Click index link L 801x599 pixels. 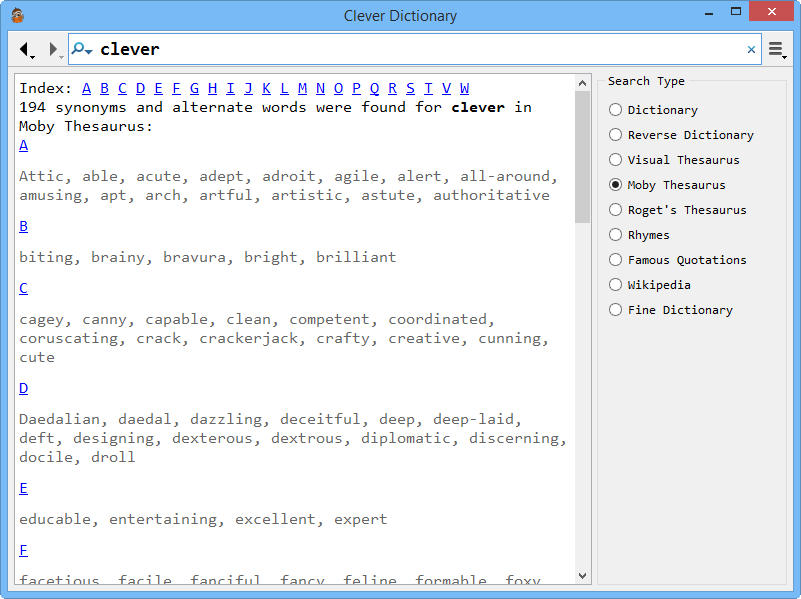coord(284,88)
